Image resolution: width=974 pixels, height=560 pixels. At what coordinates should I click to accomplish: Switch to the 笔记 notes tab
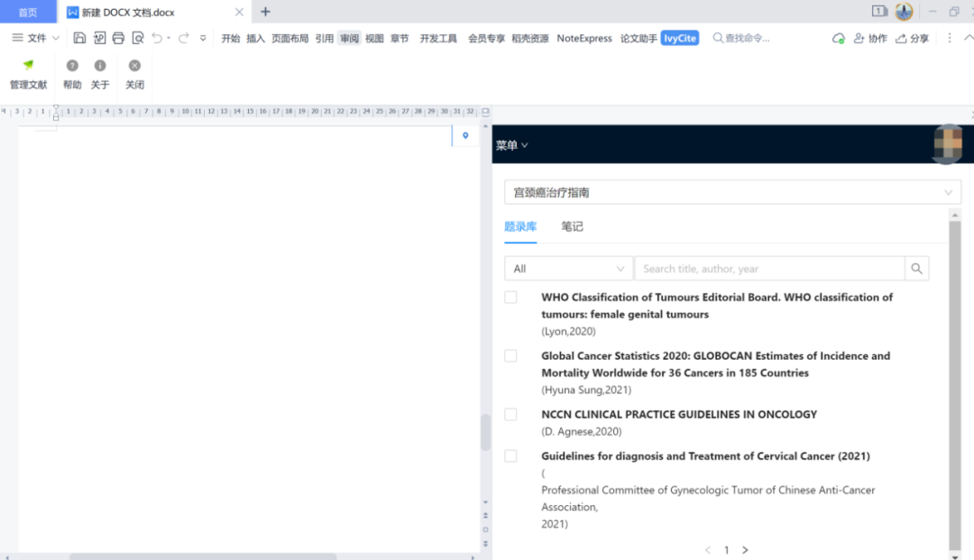pos(572,226)
